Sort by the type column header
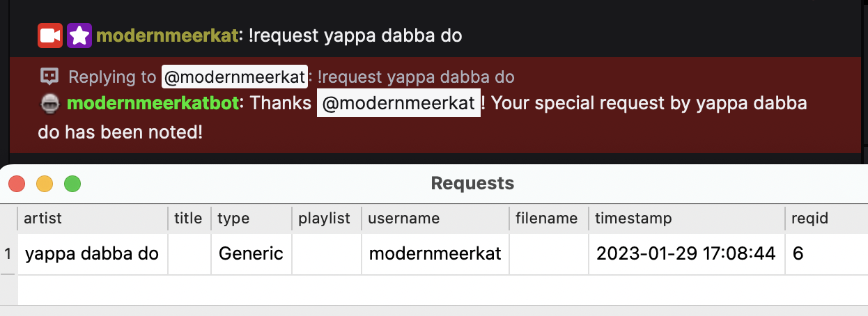Image resolution: width=868 pixels, height=316 pixels. click(x=251, y=219)
